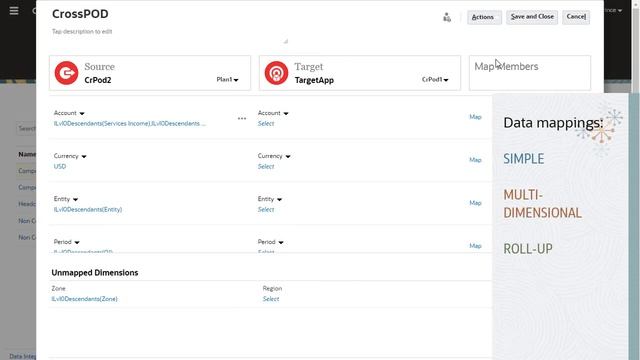
Task: Open the hamburger navigation menu
Action: (14, 11)
